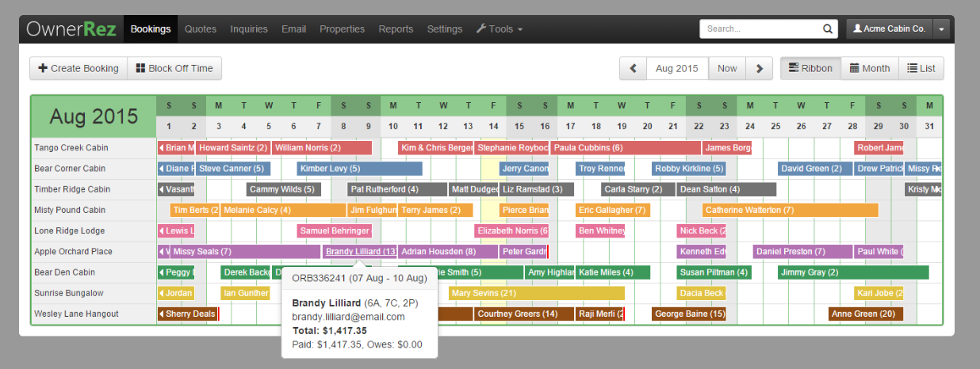This screenshot has height=369, width=980.
Task: Open Anne Green (20) booking
Action: (x=866, y=314)
